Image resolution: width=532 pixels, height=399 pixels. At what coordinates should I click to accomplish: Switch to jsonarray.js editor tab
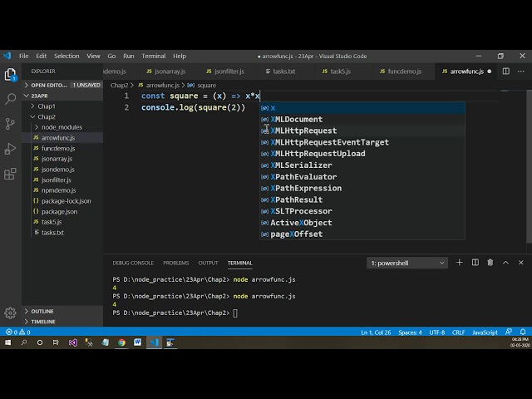pos(166,71)
